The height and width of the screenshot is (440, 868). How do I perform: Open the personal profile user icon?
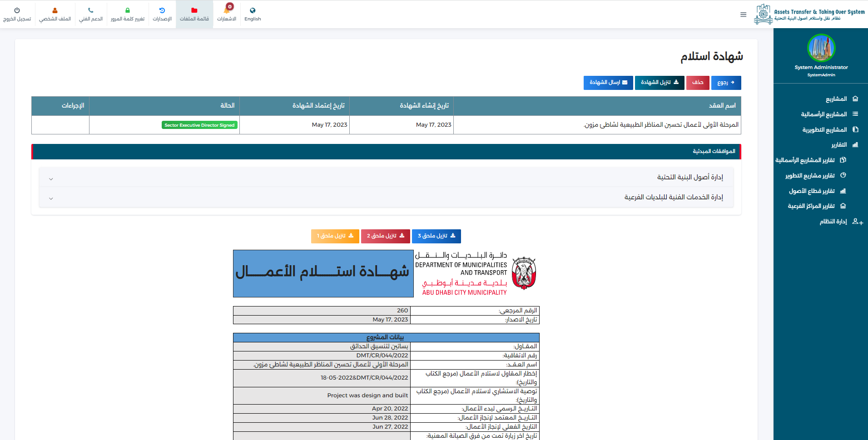pyautogui.click(x=55, y=10)
